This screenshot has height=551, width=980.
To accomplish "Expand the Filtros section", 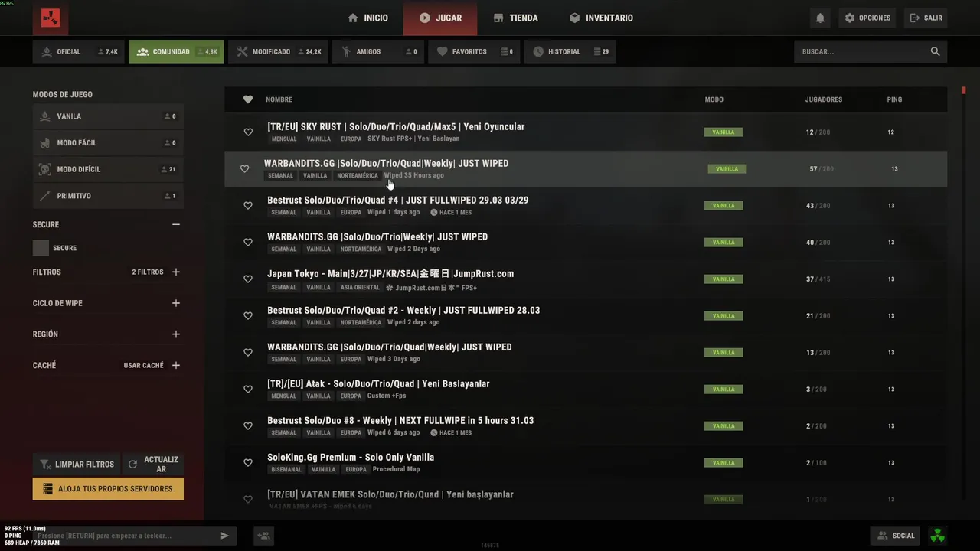I will click(x=176, y=272).
